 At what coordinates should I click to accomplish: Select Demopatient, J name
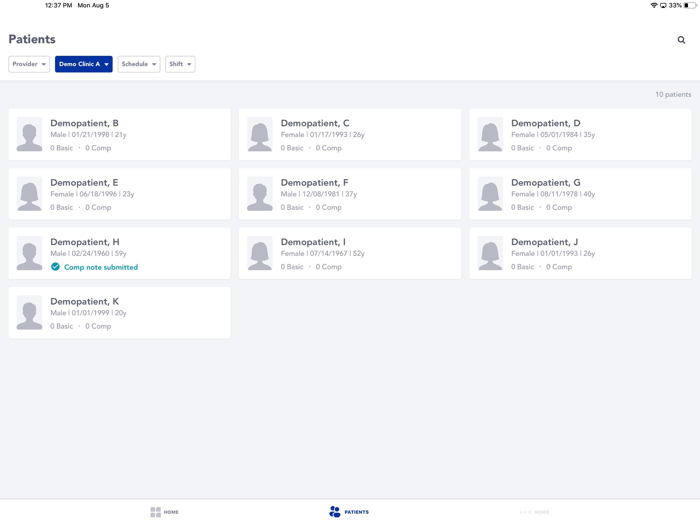pyautogui.click(x=544, y=242)
